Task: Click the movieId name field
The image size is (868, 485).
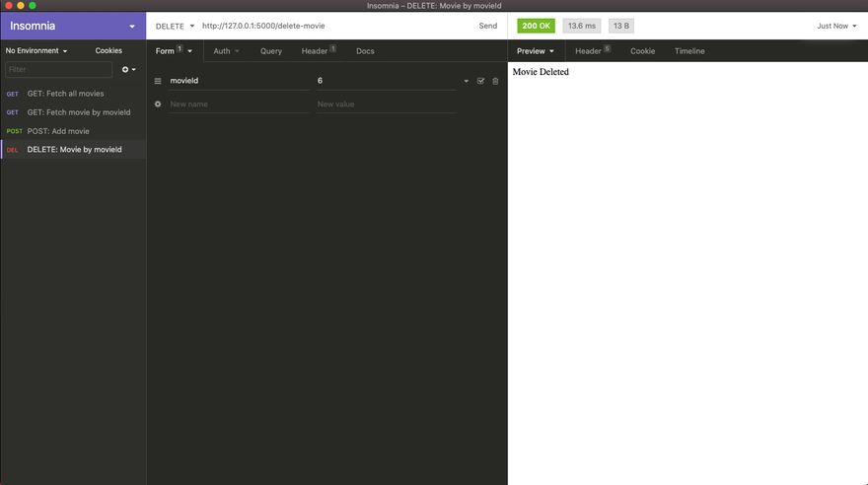Action: point(239,81)
